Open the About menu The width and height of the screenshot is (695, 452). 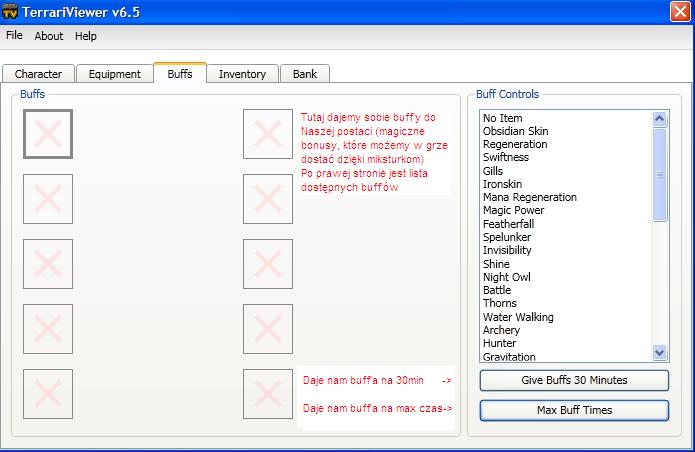pos(49,36)
